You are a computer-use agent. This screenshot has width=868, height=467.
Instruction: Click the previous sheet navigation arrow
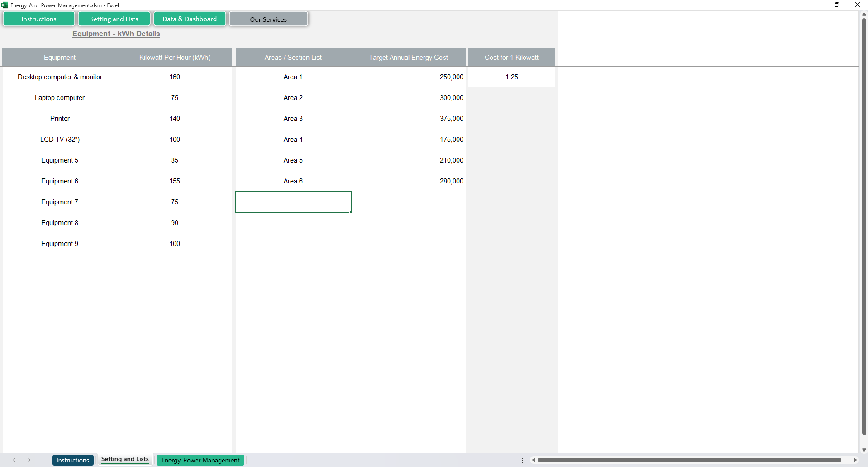(x=14, y=460)
